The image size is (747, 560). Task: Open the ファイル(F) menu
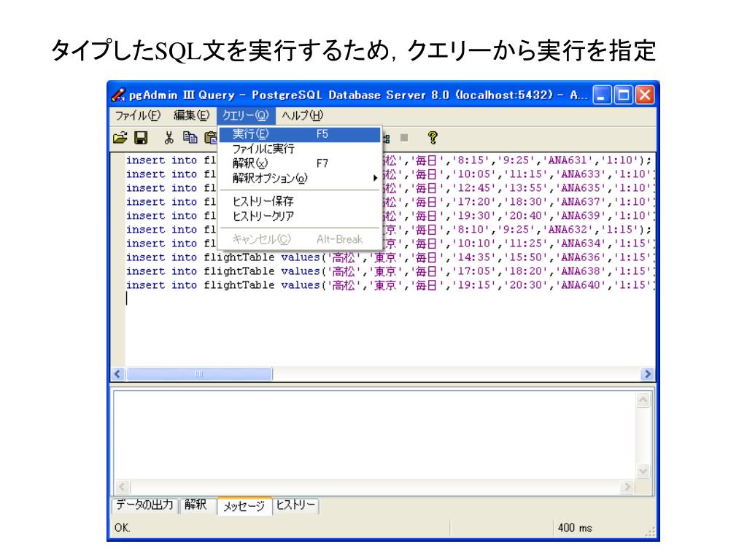(x=138, y=115)
